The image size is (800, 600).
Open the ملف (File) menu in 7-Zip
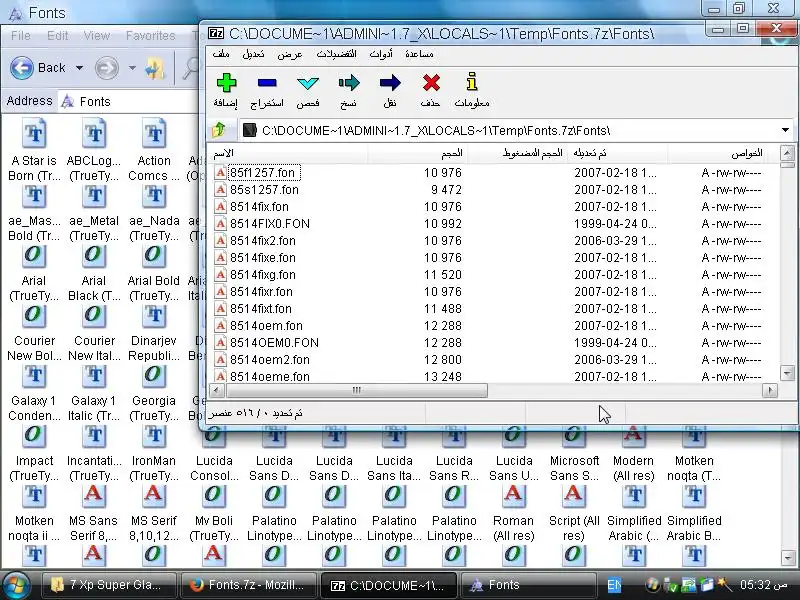221,54
